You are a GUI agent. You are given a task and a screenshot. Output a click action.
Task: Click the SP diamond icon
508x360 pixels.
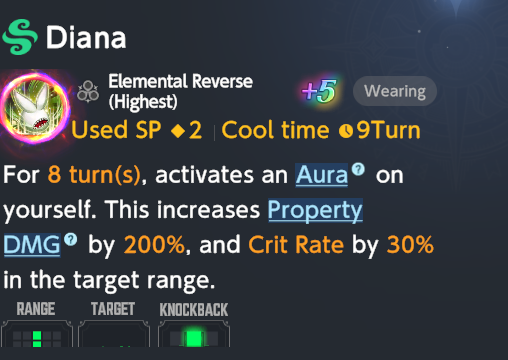[x=178, y=131]
